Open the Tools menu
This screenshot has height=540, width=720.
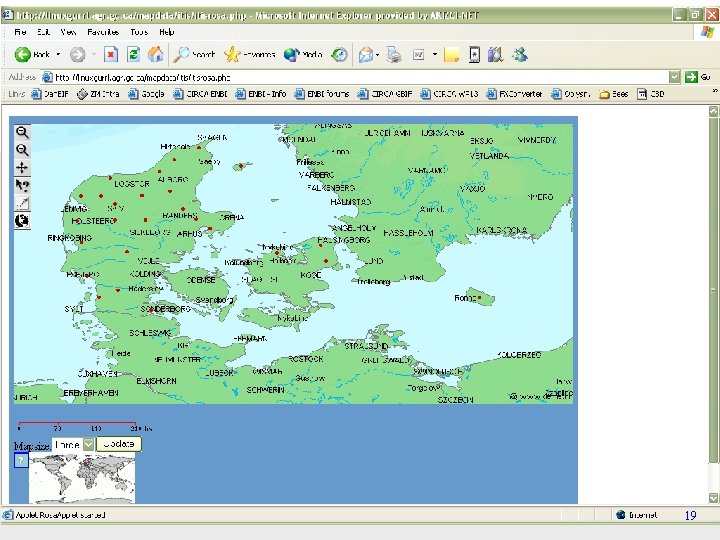(139, 32)
